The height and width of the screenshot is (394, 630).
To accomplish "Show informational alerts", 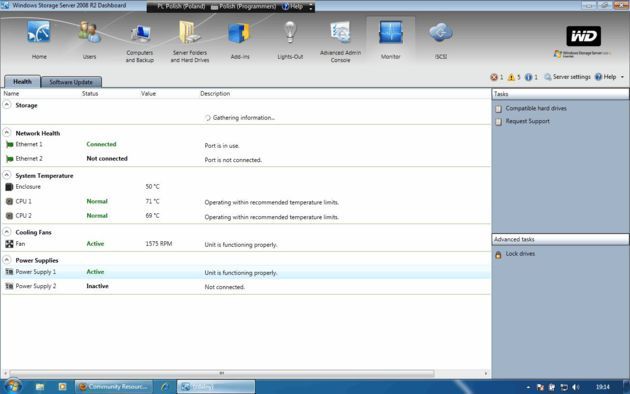I will pos(531,77).
